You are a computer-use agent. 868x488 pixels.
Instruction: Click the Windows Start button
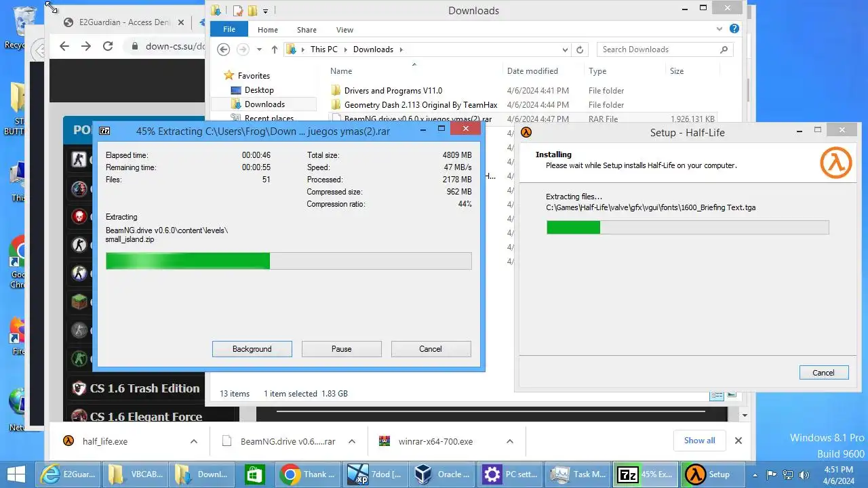[x=16, y=474]
